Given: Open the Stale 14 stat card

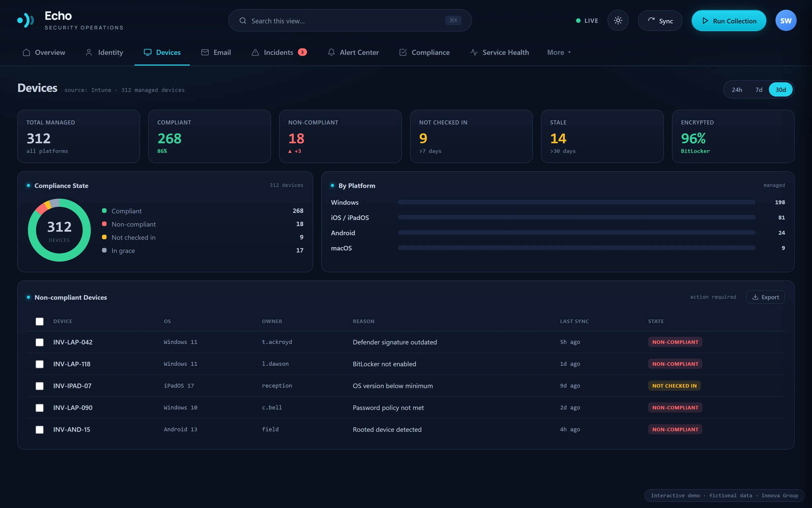Looking at the screenshot, I should tap(602, 136).
